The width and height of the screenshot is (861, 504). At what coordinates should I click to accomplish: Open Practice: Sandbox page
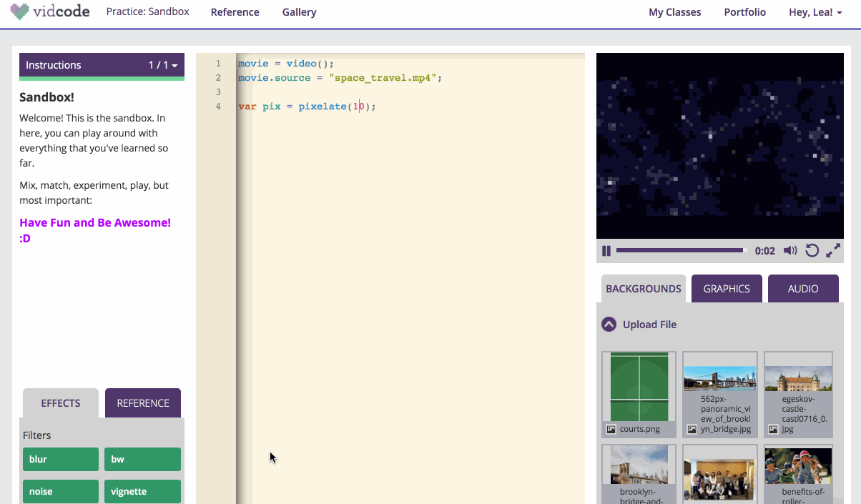coord(148,12)
